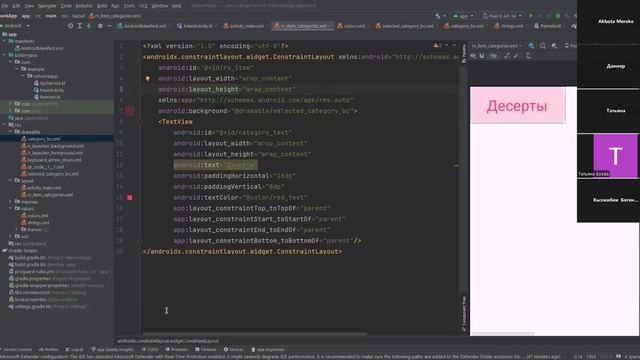Open the App Inspection tool window

pyautogui.click(x=268, y=350)
